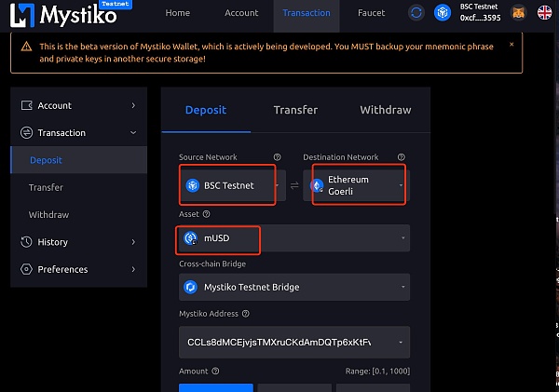Viewport: 559px width, 392px height.
Task: Open the Transaction top menu
Action: 307,13
